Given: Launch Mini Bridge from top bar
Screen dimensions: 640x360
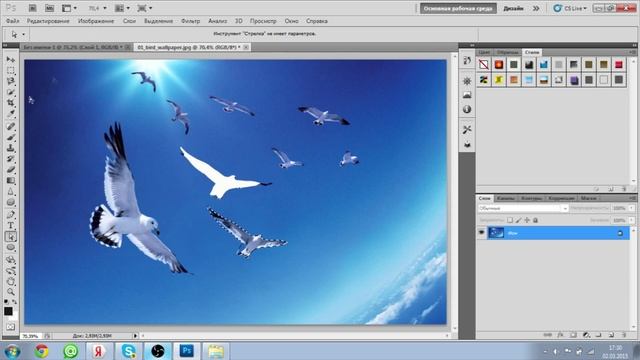Looking at the screenshot, I should (x=49, y=8).
